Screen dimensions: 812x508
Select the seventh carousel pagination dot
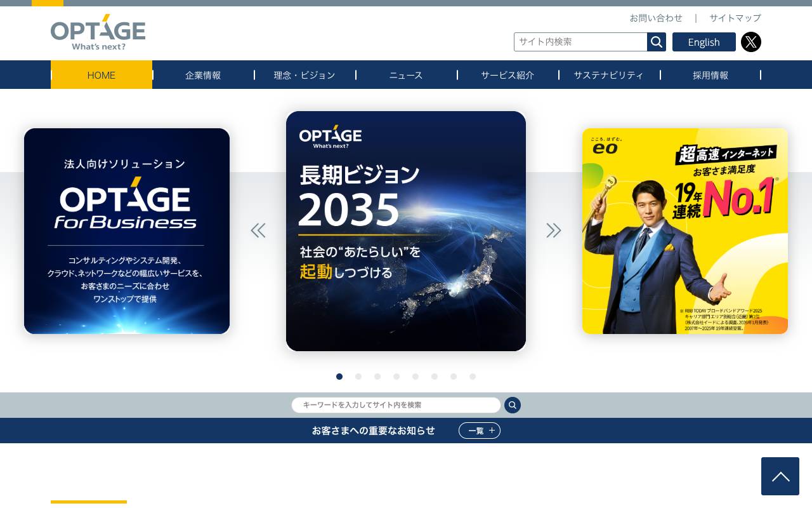[454, 377]
